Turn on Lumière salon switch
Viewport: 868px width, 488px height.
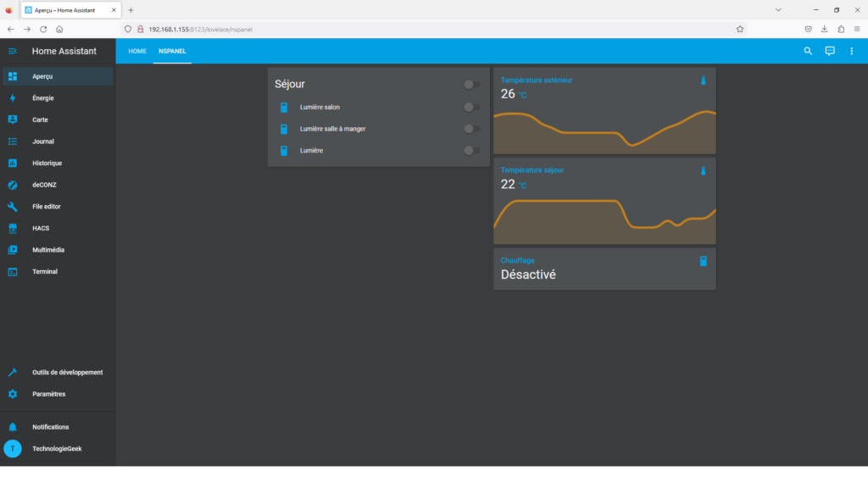tap(472, 108)
